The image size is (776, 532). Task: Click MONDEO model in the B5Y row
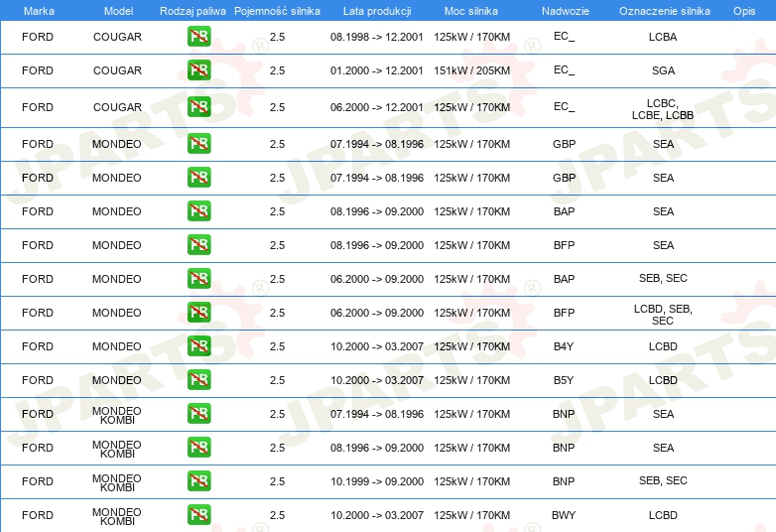117,380
